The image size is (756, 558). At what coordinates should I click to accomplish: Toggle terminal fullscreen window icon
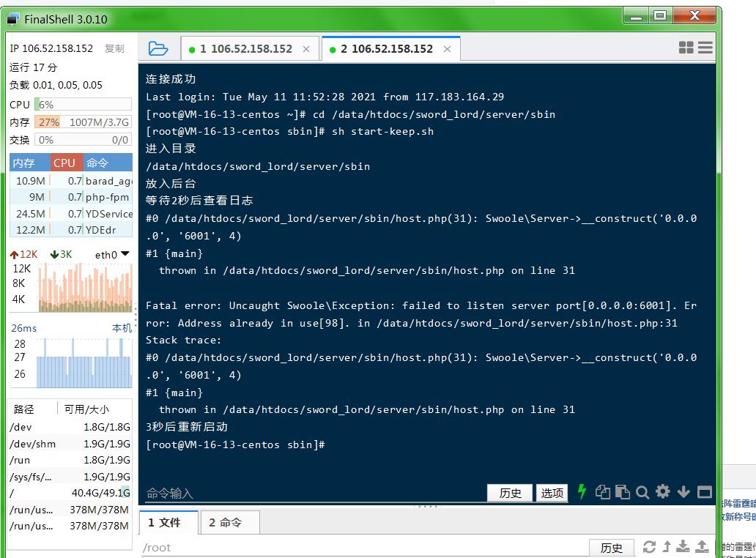click(x=704, y=492)
